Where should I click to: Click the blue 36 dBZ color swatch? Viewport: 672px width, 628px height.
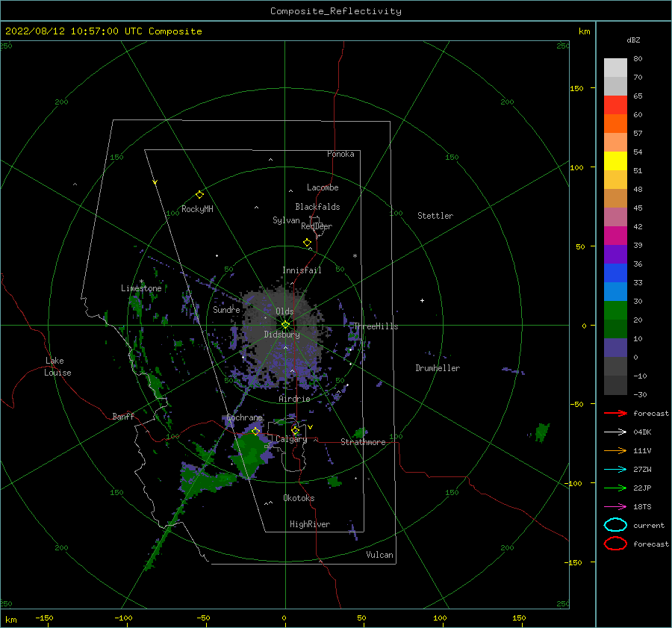tap(615, 273)
